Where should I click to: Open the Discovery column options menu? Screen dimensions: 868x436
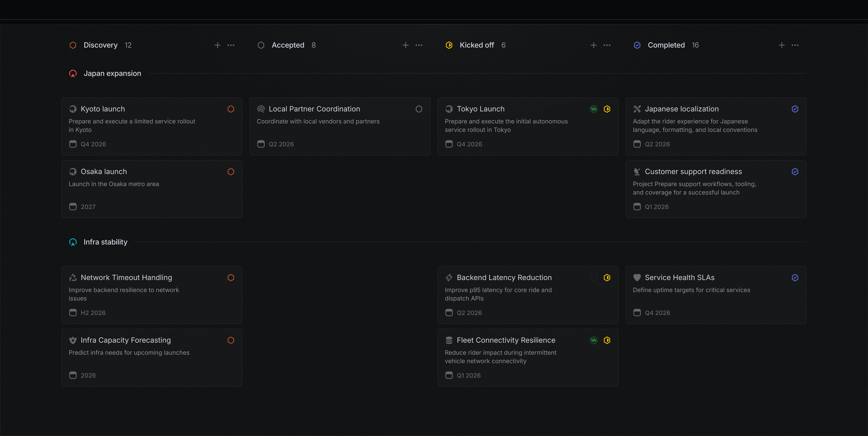(x=231, y=45)
